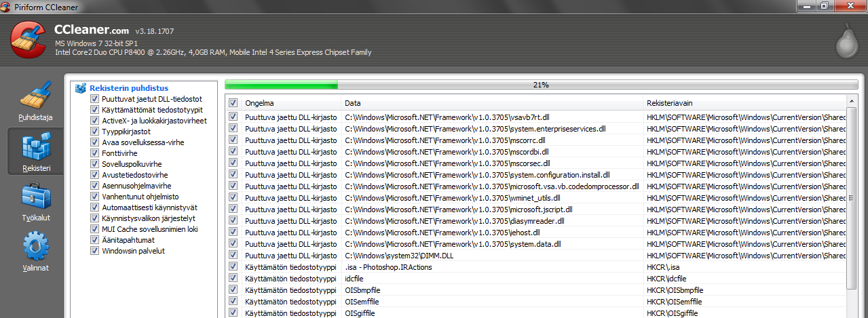Uncheck Avustetiedostovirhe option
Screen dimensions: 868x318
[x=94, y=175]
